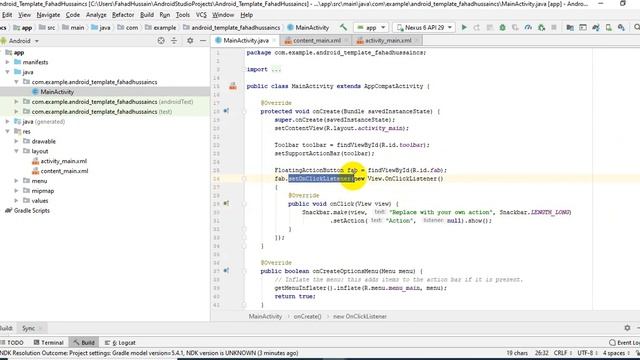
Task: Open the Terminal tool window
Action: pyautogui.click(x=49, y=342)
